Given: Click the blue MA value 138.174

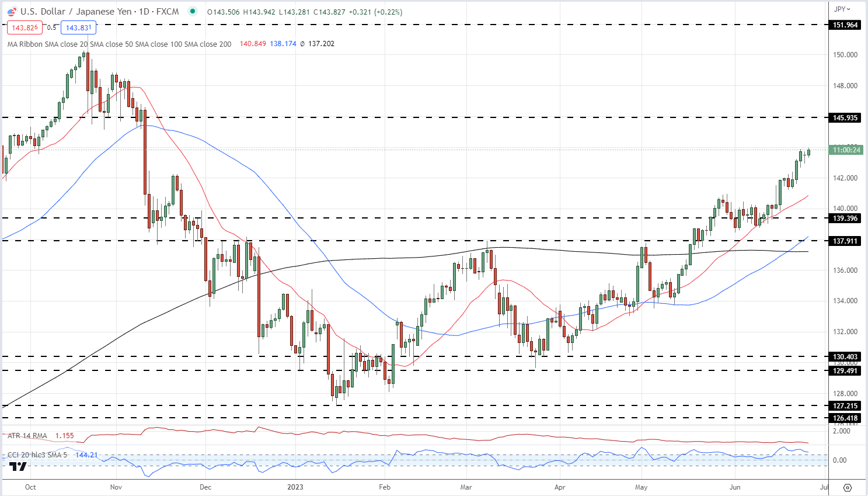Looking at the screenshot, I should tap(283, 44).
